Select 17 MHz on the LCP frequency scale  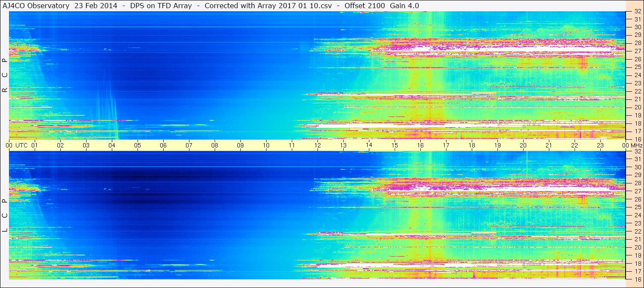[637, 271]
